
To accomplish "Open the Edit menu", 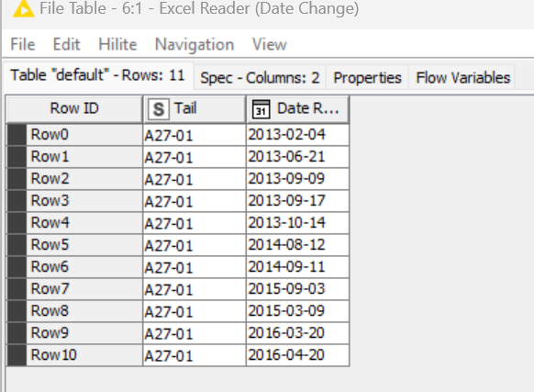I will click(66, 44).
